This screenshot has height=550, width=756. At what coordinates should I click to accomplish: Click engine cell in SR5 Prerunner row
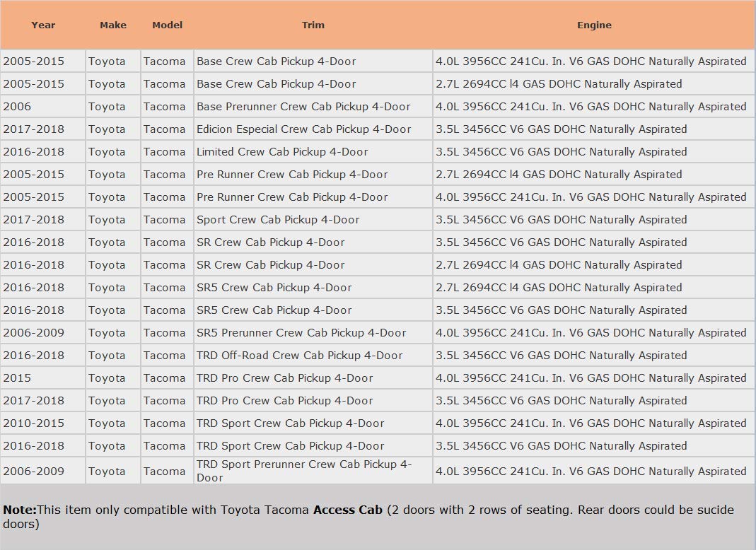pos(593,332)
